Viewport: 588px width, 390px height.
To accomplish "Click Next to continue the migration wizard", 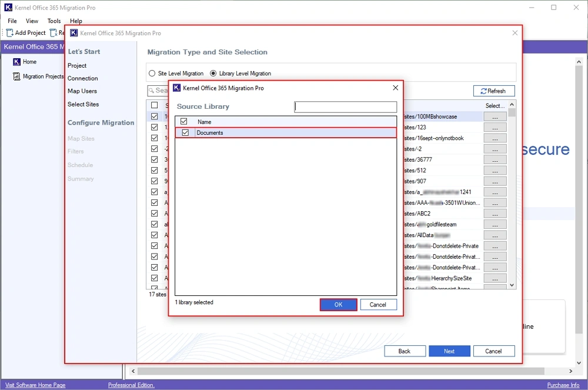I will [x=449, y=351].
